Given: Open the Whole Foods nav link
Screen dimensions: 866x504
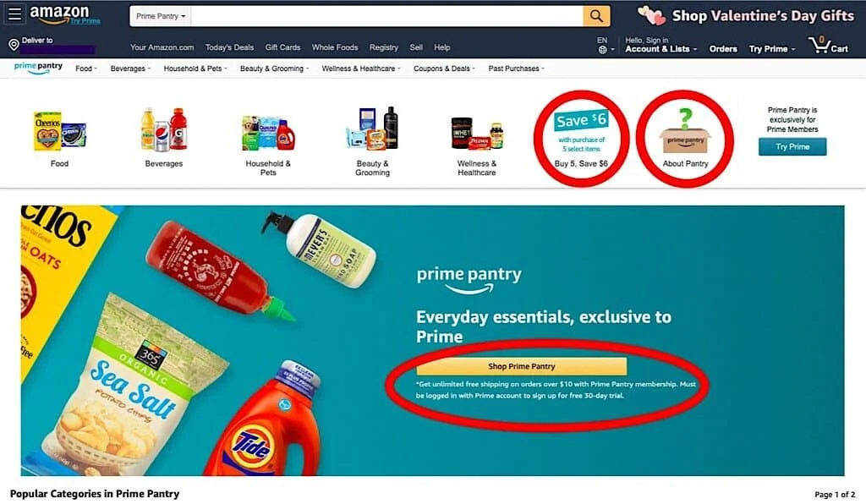Looking at the screenshot, I should pos(335,47).
